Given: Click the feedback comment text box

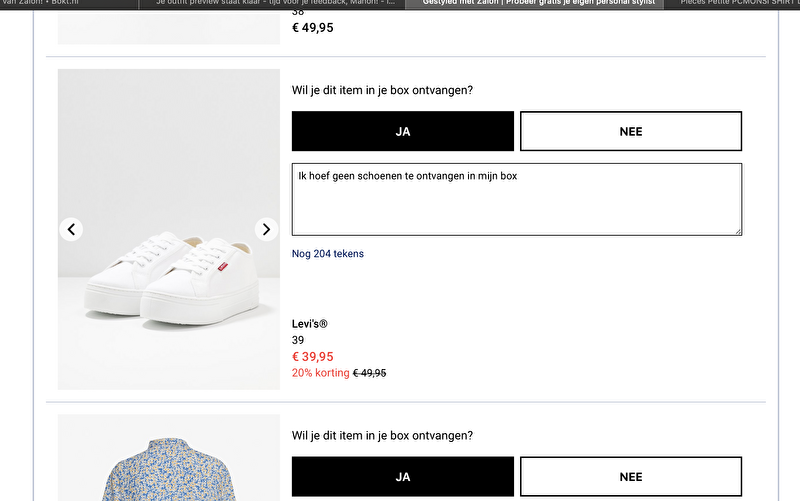Looking at the screenshot, I should [x=516, y=199].
